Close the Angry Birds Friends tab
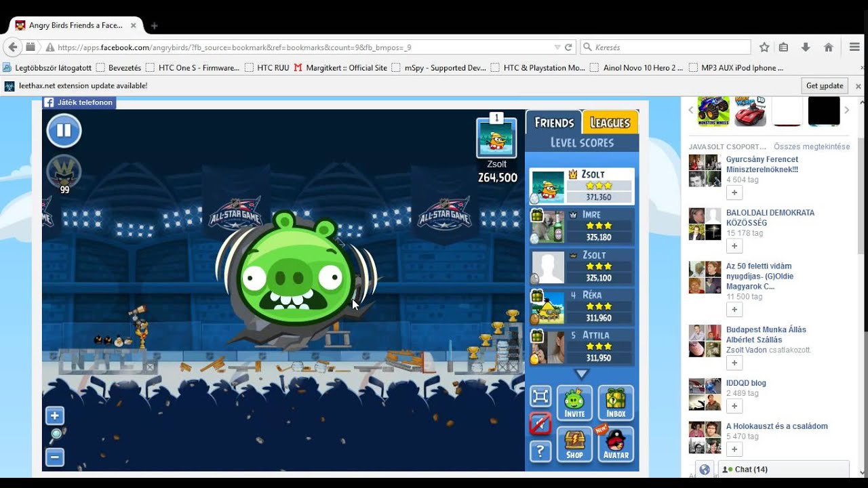The width and height of the screenshot is (868, 488). 134,26
